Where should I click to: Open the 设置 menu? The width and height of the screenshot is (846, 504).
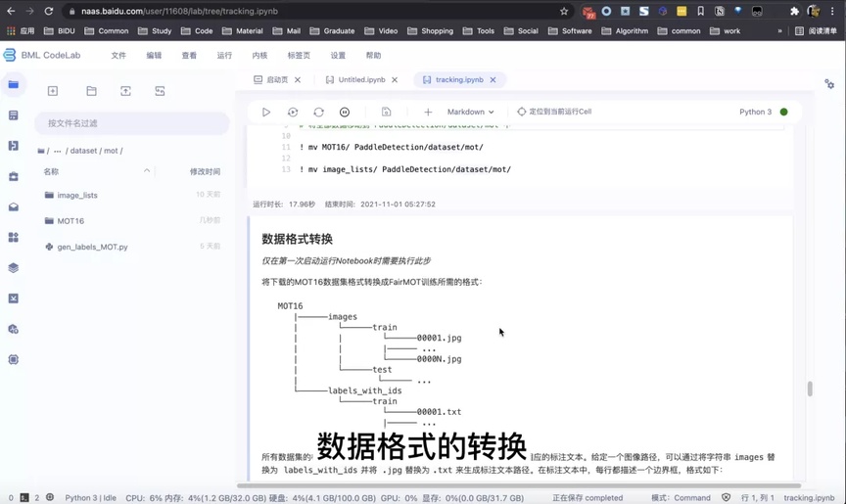click(338, 55)
